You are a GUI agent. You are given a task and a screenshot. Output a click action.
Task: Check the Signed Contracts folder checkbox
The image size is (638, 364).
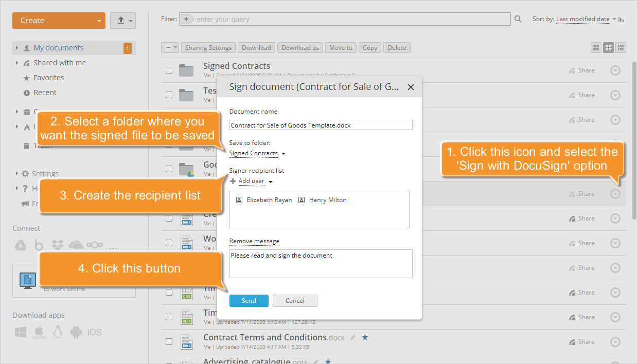169,70
